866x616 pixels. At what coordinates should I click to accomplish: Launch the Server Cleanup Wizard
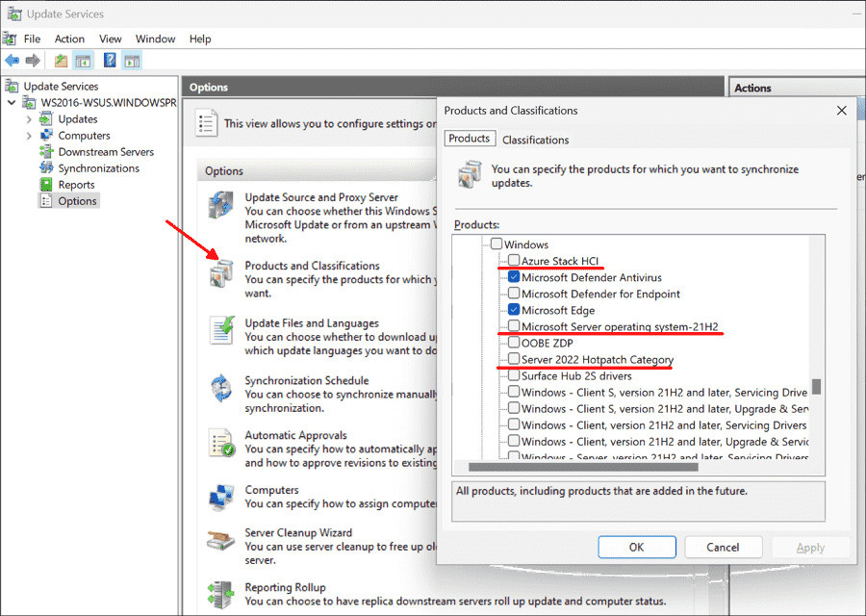click(300, 532)
